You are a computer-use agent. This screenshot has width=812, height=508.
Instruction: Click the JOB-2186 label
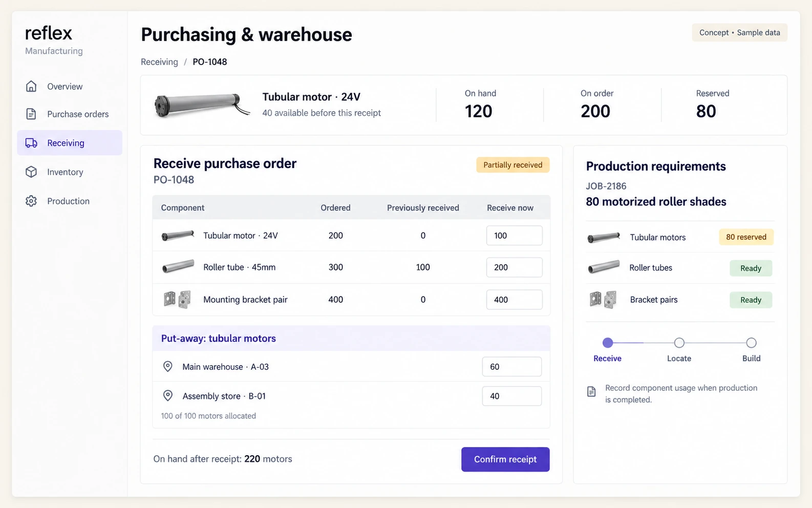point(606,186)
